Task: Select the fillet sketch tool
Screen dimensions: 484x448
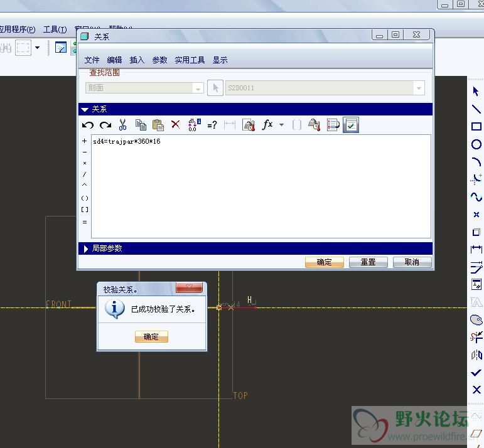Action: (x=476, y=179)
